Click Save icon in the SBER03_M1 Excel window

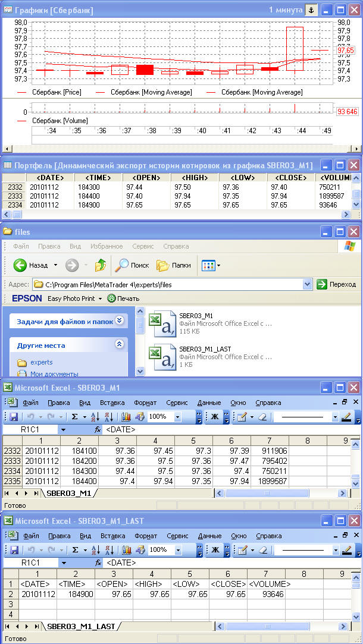coord(14,417)
